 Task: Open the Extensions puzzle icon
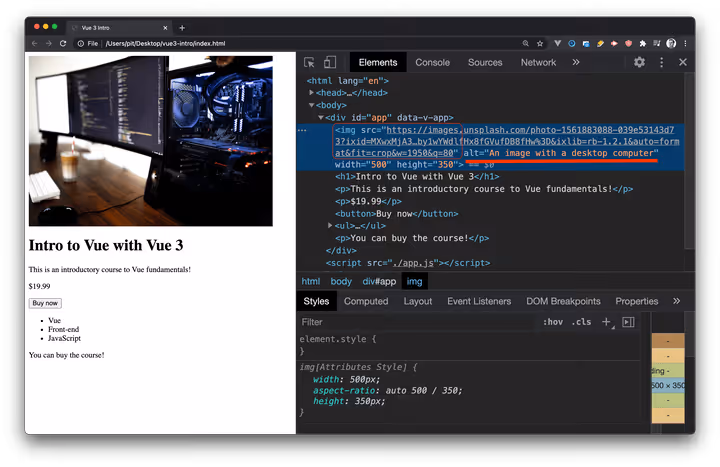pyautogui.click(x=642, y=43)
